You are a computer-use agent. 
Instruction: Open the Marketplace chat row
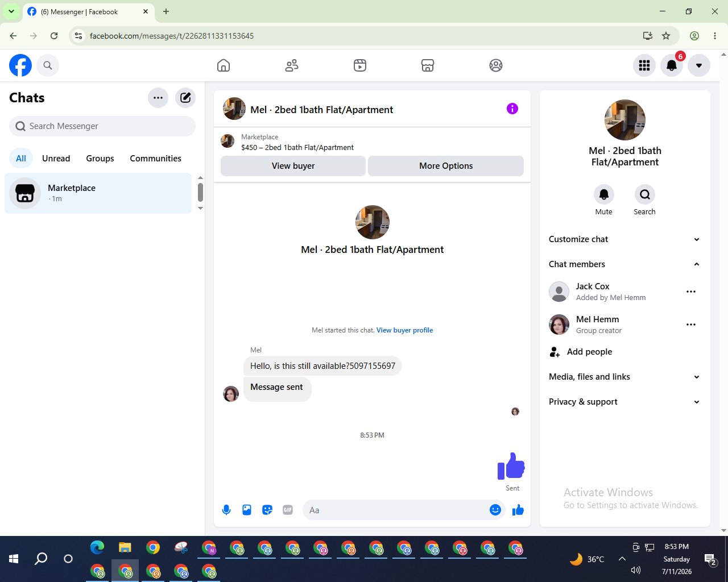pos(98,193)
